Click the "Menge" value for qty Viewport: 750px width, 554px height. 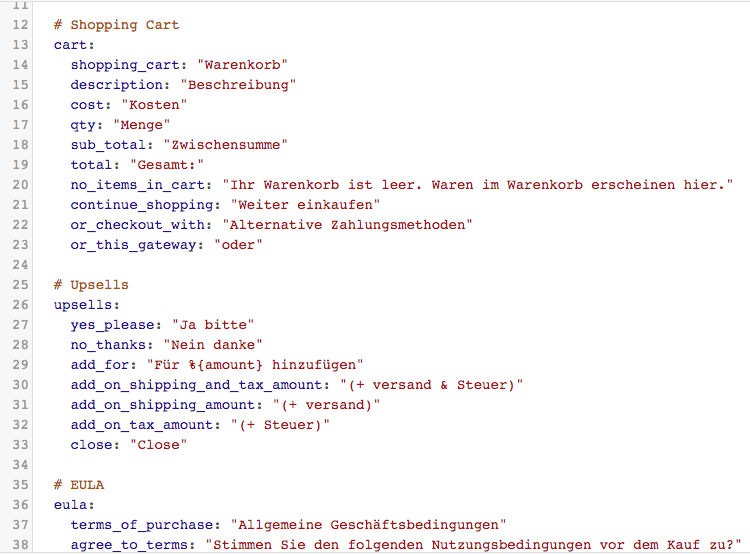point(133,125)
